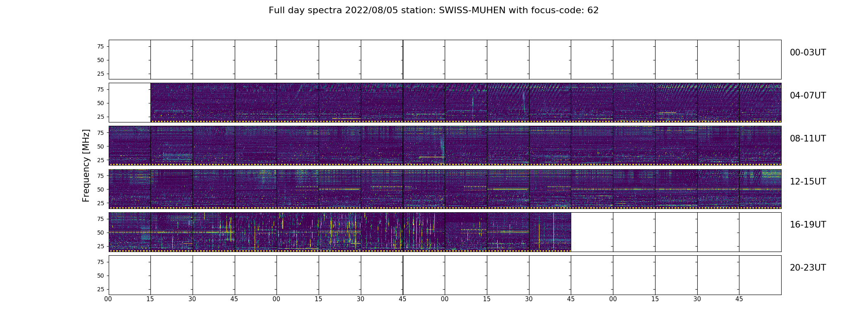Image resolution: width=868 pixels, height=331 pixels.
Task: Click the blank first panel of the 04-07UT row
Action: tap(130, 102)
